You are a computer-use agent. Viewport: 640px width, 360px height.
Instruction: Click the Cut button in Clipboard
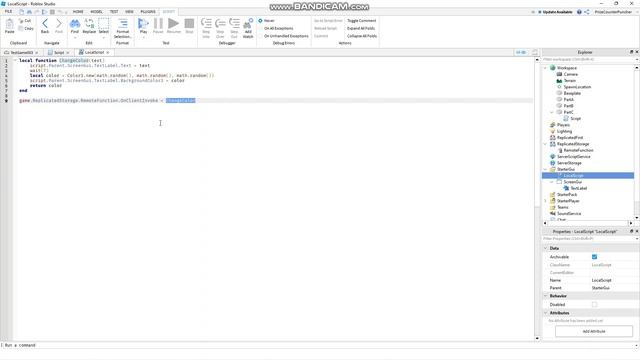(x=25, y=20)
